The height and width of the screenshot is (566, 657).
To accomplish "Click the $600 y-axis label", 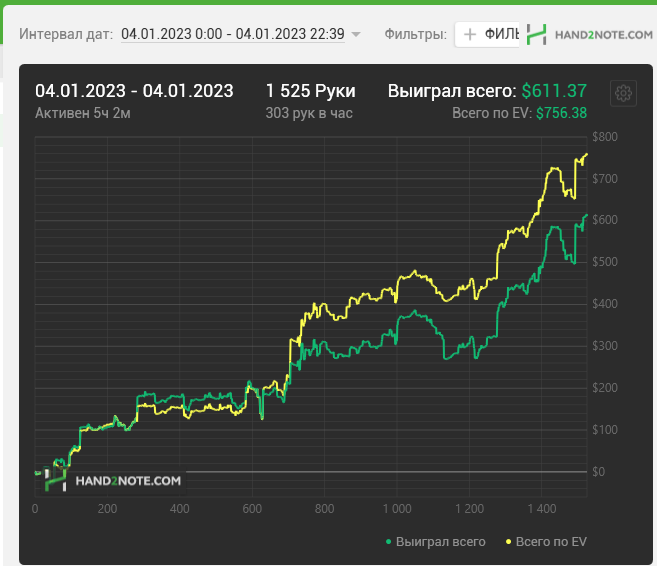I will 605,220.
